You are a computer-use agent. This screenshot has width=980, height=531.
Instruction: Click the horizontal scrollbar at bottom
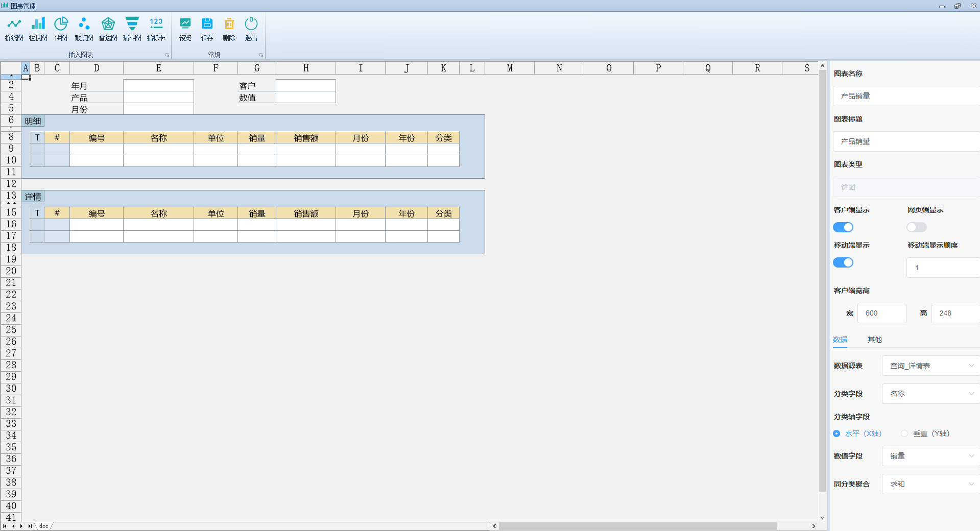click(637, 526)
